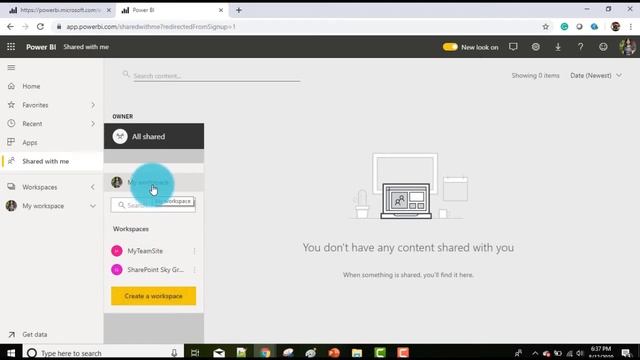
Task: Open File Explorer from the taskbar
Action: tap(357, 353)
